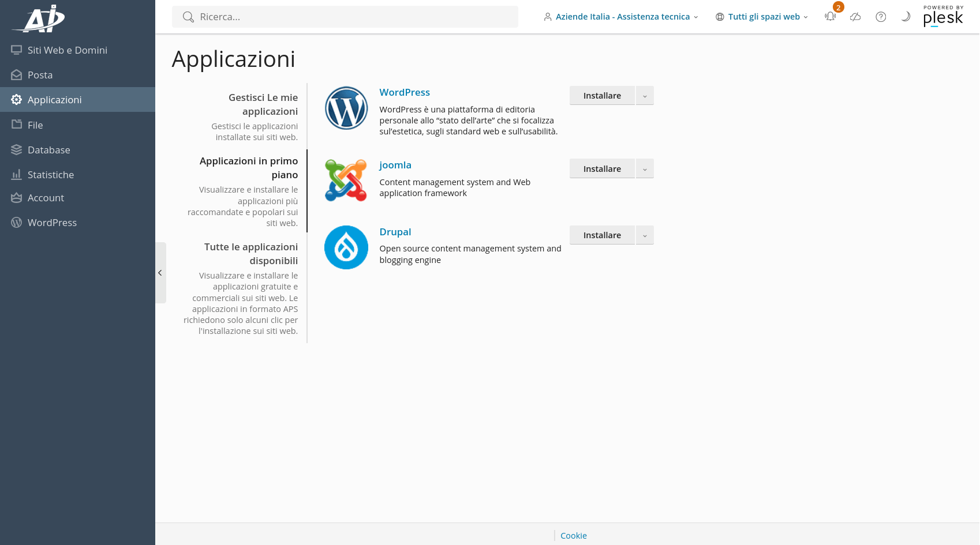Switch to Tutte le applicazioni disponibili tab

click(251, 254)
